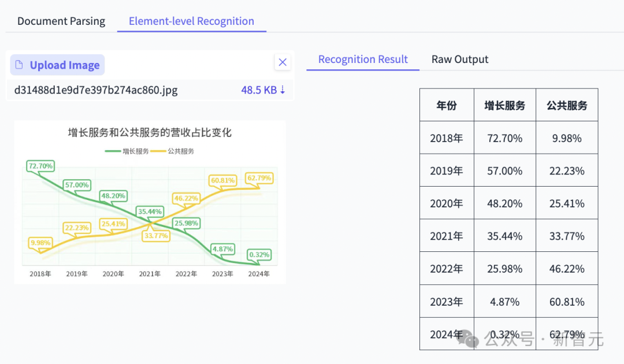Click the download arrow beside 48.5 KB

[x=283, y=90]
